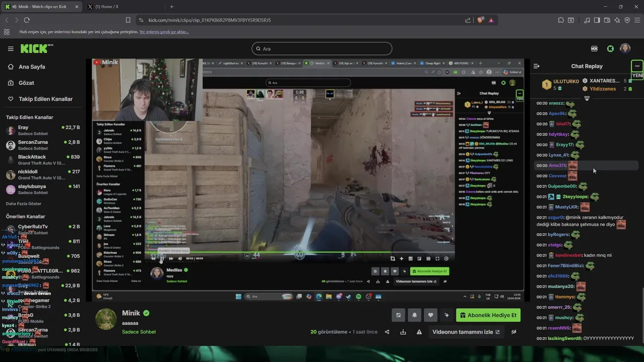Viewport: 644px width, 362px height.
Task: Click username kendinexbet in chat
Action: pyautogui.click(x=569, y=255)
